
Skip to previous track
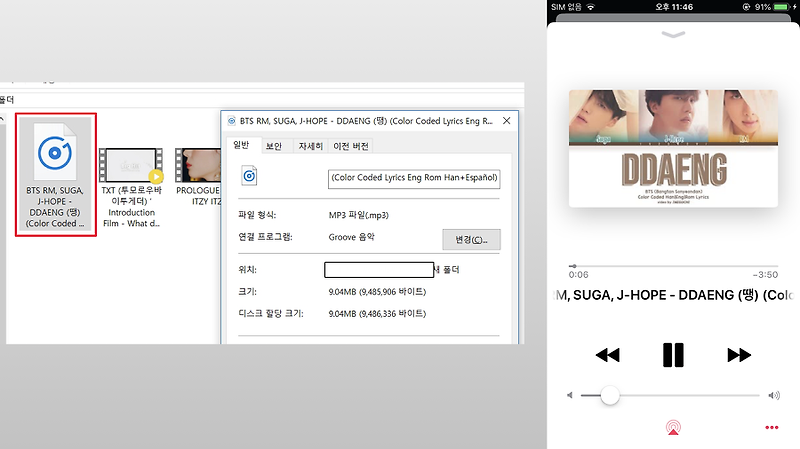click(607, 355)
